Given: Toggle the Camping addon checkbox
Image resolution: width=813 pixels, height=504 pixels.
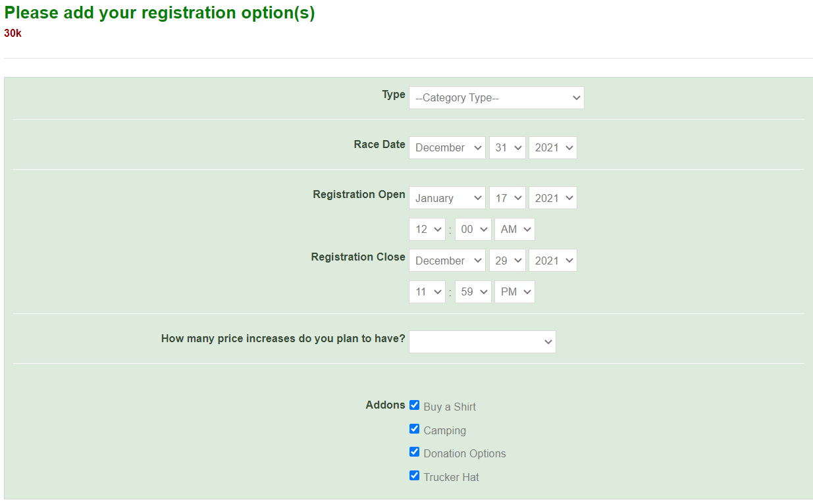Looking at the screenshot, I should (x=414, y=429).
